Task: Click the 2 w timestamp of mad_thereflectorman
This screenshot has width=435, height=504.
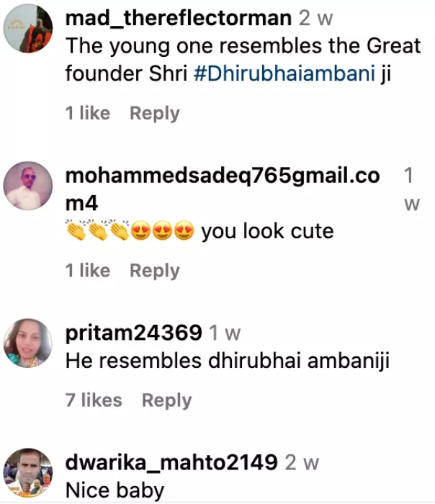Action: (x=315, y=18)
